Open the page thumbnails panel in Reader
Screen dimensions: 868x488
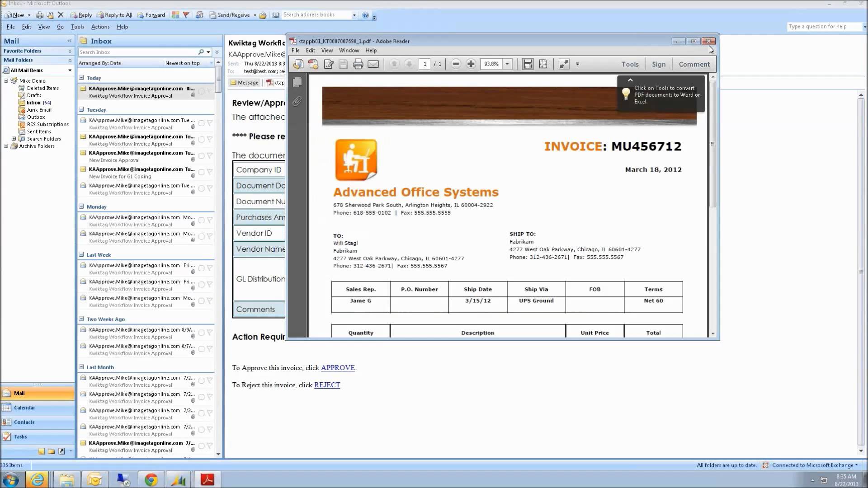tap(297, 82)
